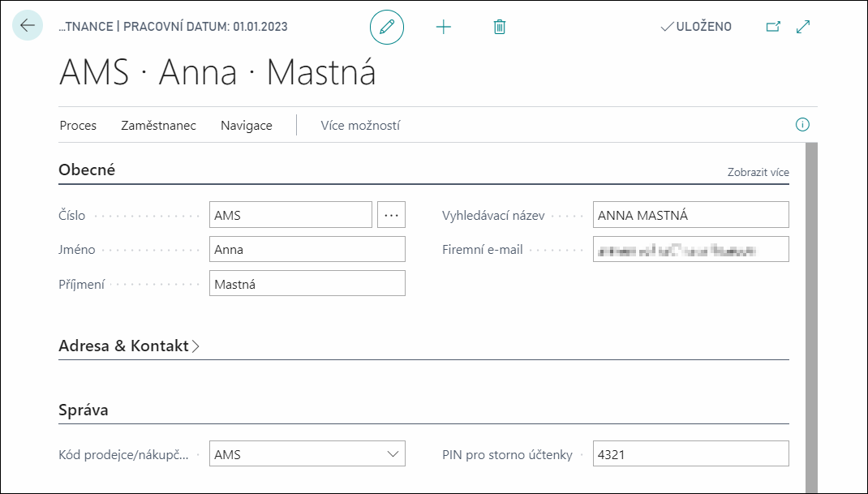Viewport: 868px width, 494px height.
Task: Expand the Adresa & Kontakt section
Action: 129,346
